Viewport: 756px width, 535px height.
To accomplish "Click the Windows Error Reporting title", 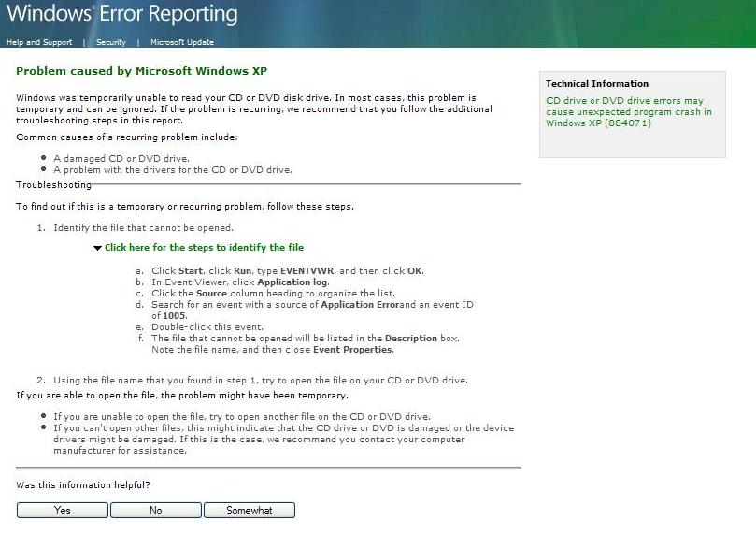I will pyautogui.click(x=122, y=13).
